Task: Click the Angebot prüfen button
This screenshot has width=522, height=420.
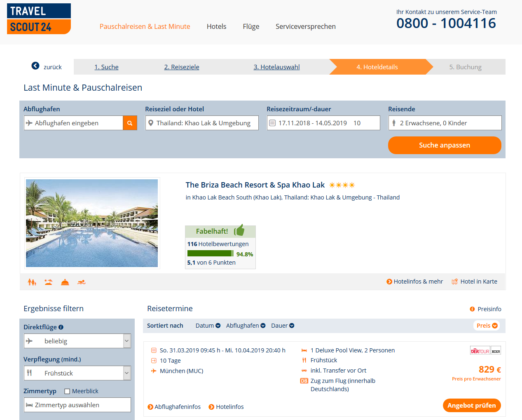Action: [472, 405]
